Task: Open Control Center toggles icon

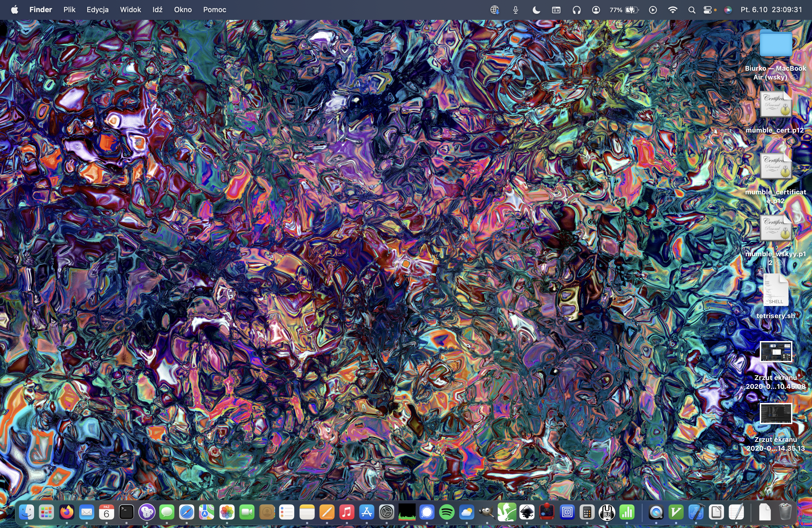Action: pyautogui.click(x=708, y=10)
